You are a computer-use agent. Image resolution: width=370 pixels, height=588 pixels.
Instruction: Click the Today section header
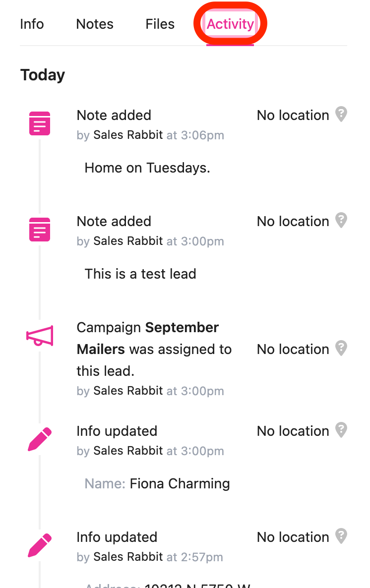(x=42, y=74)
